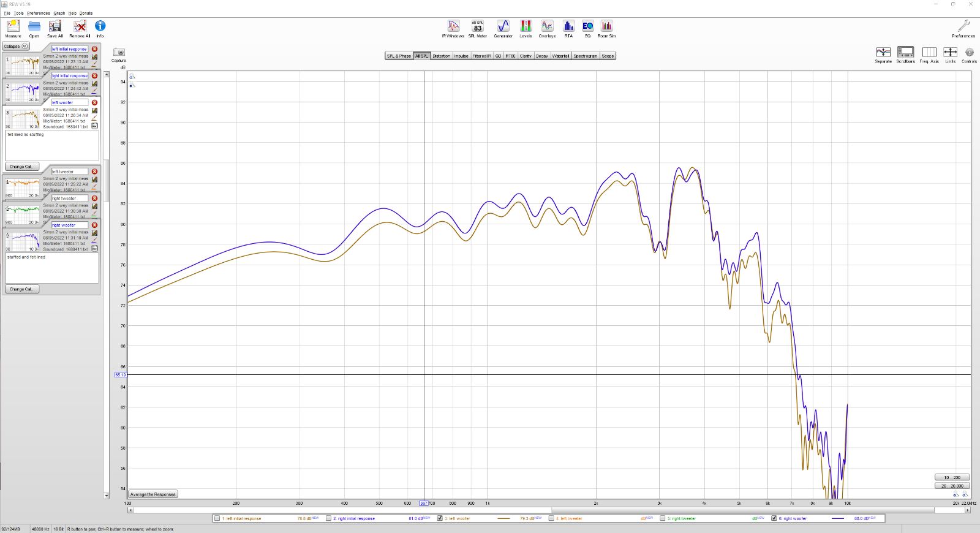
Task: Delete the left woofer measurement
Action: (94, 103)
